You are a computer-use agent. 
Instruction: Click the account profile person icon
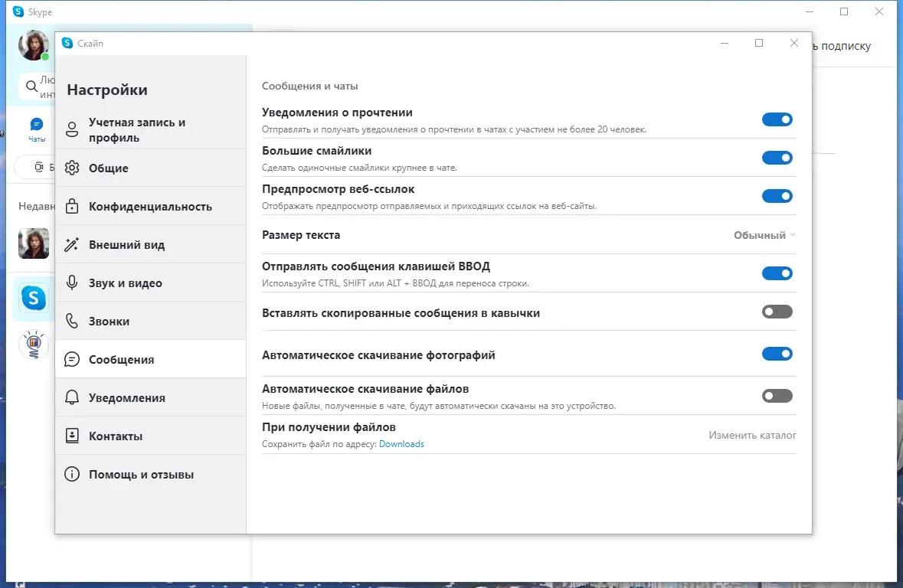coord(72,129)
